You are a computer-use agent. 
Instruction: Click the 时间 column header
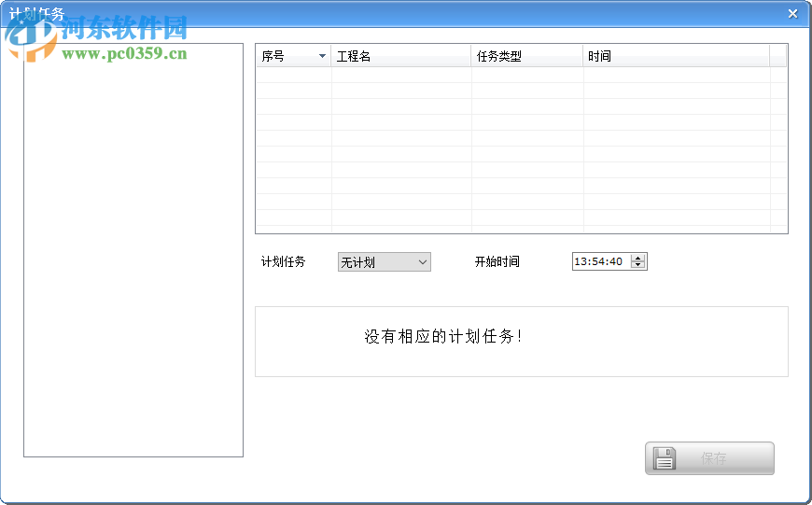coord(677,56)
